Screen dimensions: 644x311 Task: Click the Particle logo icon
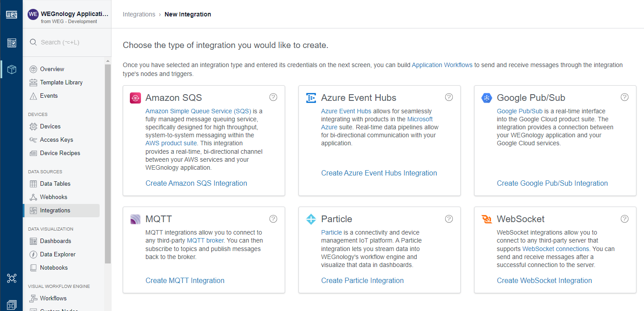[x=311, y=219]
